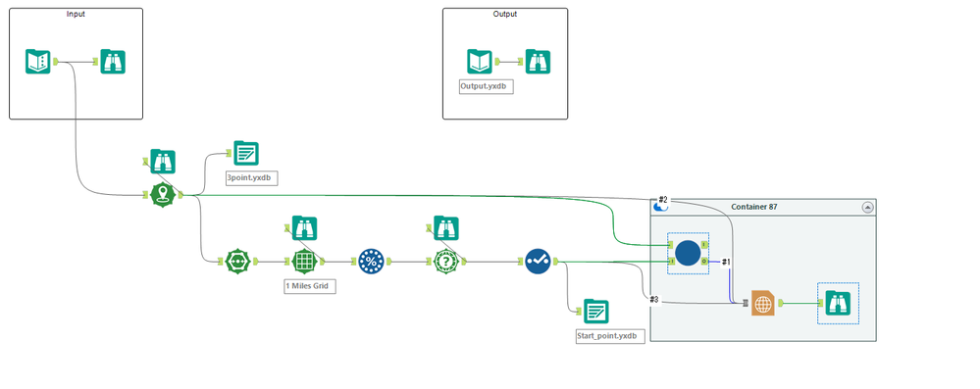Click the Start_point.yxdb output tool

(596, 312)
